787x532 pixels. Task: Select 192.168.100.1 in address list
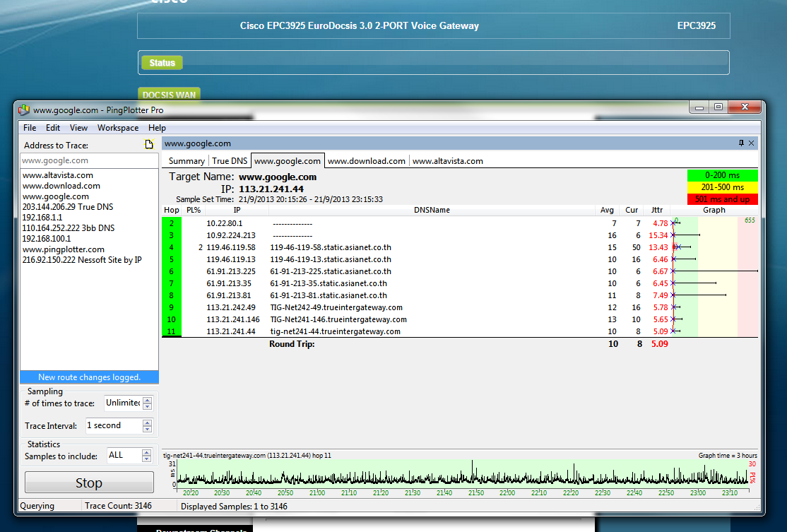click(x=47, y=238)
